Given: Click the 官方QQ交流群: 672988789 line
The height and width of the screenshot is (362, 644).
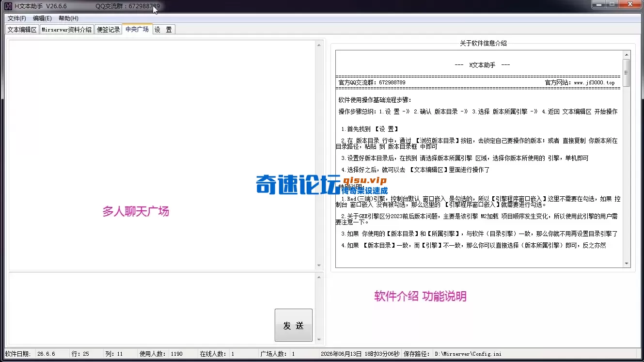Looking at the screenshot, I should [x=372, y=83].
